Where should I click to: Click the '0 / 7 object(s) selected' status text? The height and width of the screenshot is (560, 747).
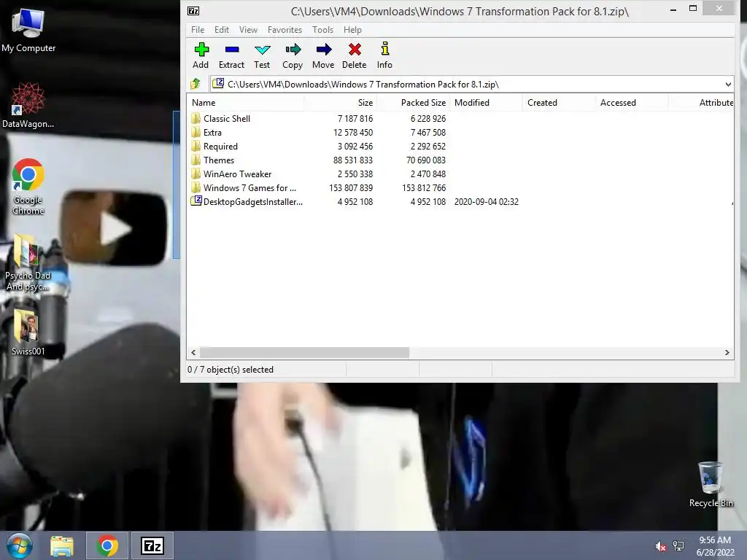(231, 370)
